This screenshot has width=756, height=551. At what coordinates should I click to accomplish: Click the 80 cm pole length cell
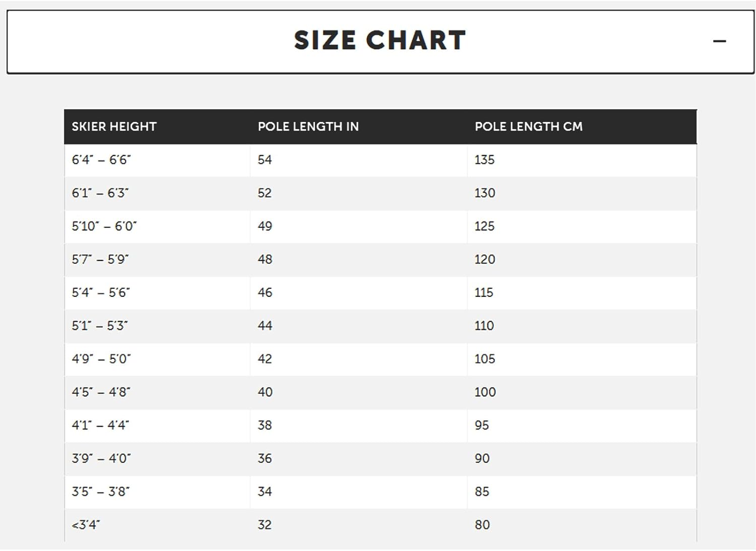point(482,525)
